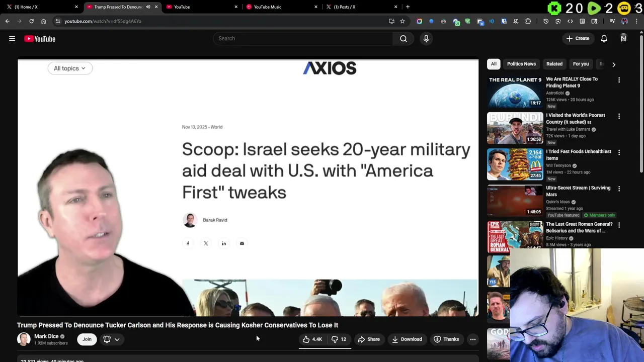Open the Burundi poorest country thumbnail
This screenshot has height=362, width=644.
point(515,128)
